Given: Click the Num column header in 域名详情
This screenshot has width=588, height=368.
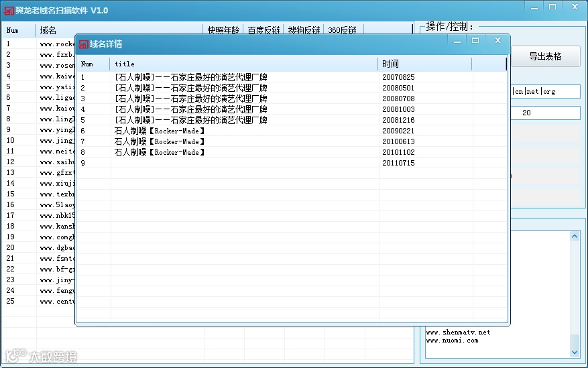Looking at the screenshot, I should (93, 64).
